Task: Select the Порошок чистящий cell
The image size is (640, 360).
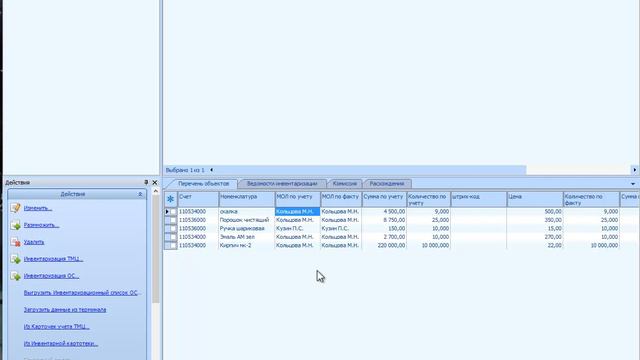Action: point(247,220)
